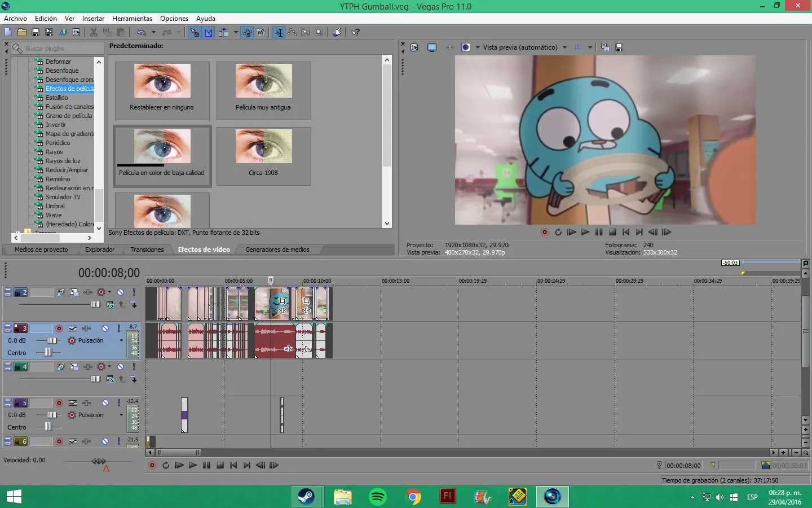Toggle the auto ripple button

click(x=224, y=32)
